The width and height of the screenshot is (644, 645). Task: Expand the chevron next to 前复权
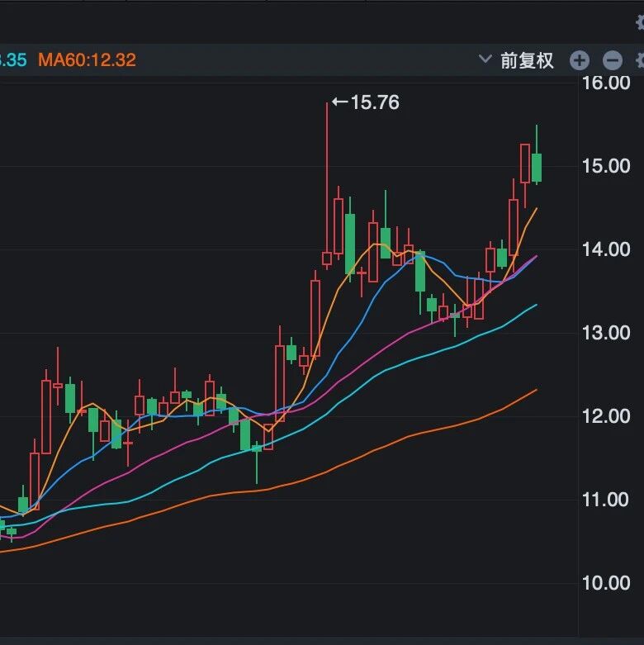coord(485,59)
